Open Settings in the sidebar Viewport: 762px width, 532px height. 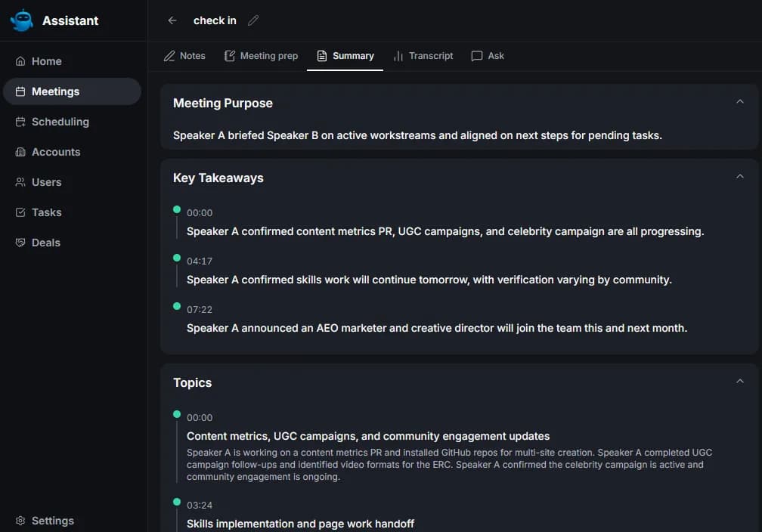tap(72, 521)
